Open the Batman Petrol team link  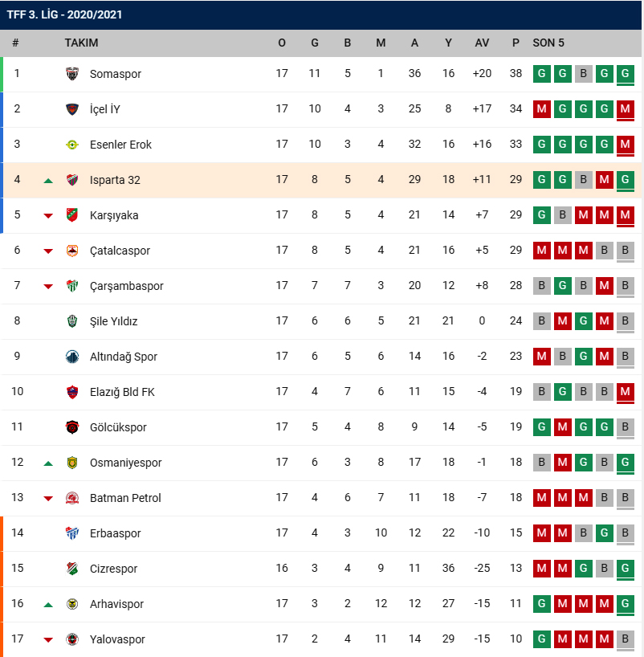[125, 498]
